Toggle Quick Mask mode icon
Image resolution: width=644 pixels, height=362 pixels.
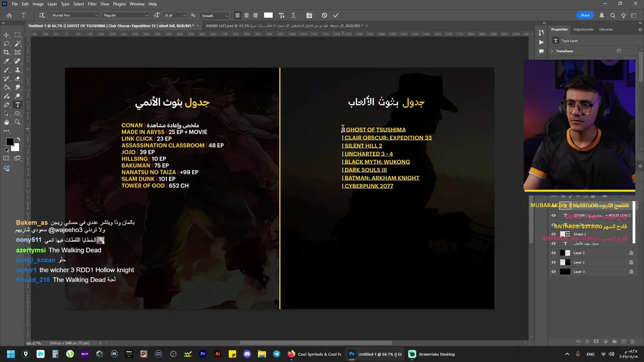point(7,158)
